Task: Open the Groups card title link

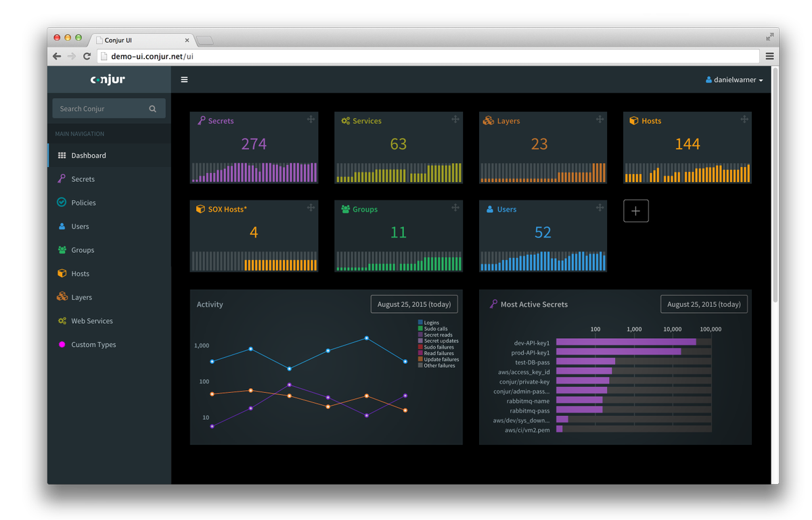Action: pyautogui.click(x=365, y=210)
